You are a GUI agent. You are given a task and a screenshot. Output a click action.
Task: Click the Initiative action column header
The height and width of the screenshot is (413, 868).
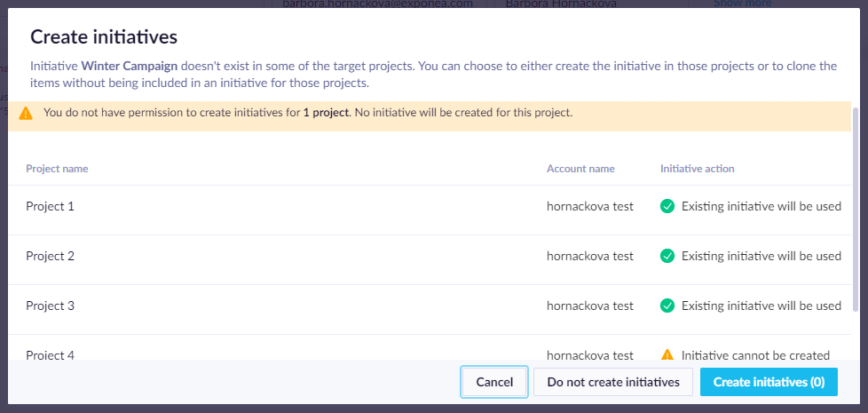click(x=697, y=169)
